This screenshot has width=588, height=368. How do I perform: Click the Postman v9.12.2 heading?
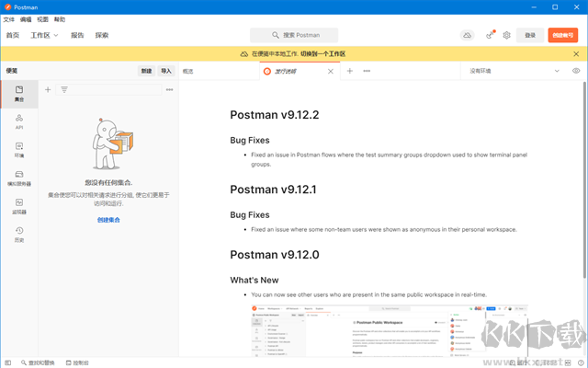275,115
